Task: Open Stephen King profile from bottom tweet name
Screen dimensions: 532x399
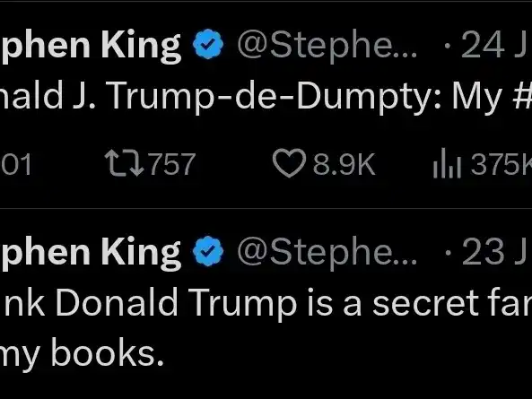Action: point(91,253)
